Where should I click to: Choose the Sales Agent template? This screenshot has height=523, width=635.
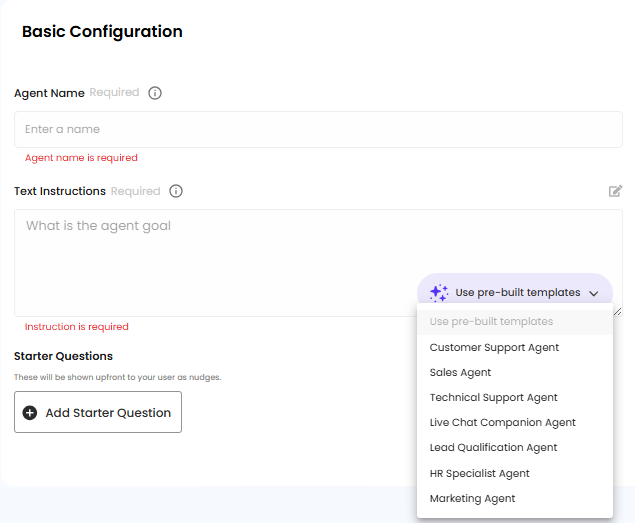coord(460,372)
